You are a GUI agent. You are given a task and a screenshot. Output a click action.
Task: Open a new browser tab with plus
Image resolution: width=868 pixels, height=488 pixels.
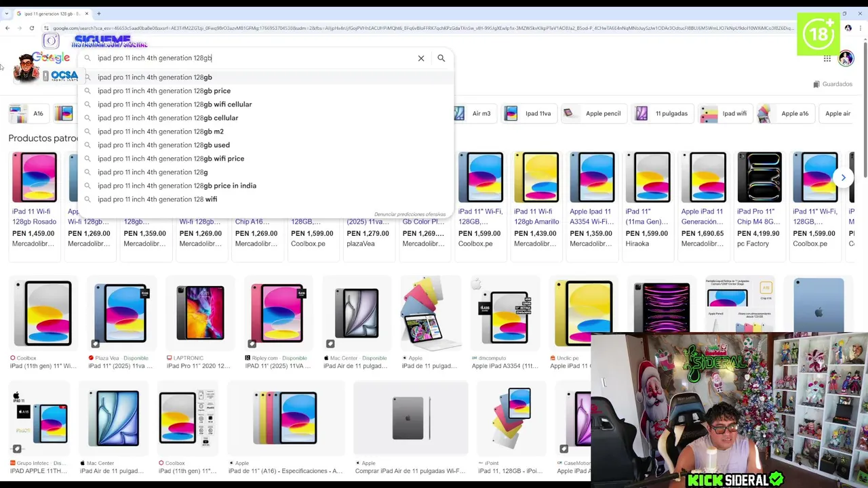pyautogui.click(x=99, y=14)
